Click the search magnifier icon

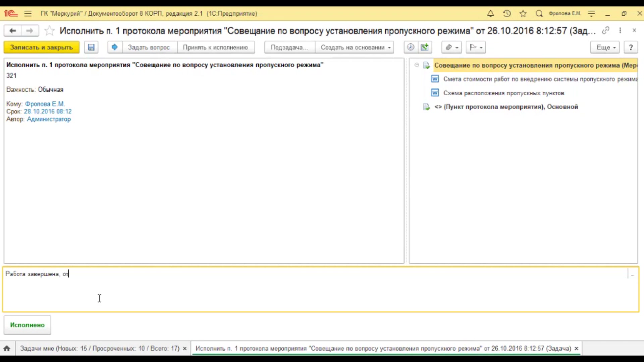(539, 14)
